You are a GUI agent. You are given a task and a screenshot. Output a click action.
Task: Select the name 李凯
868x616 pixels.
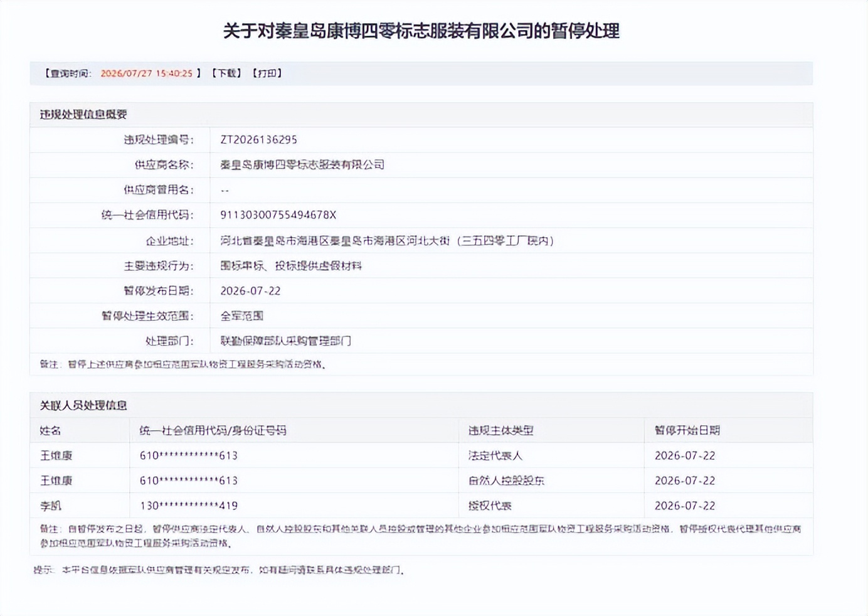(50, 506)
